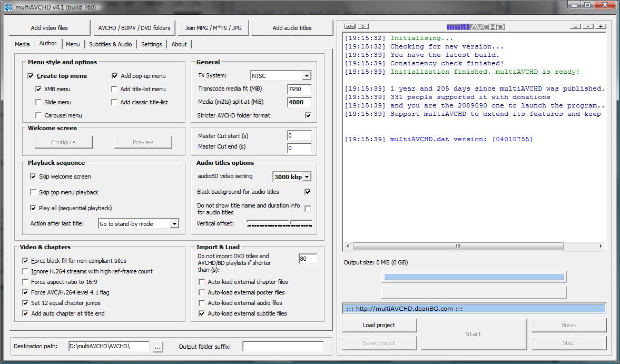Click the '=' reset size button above the log

(575, 26)
